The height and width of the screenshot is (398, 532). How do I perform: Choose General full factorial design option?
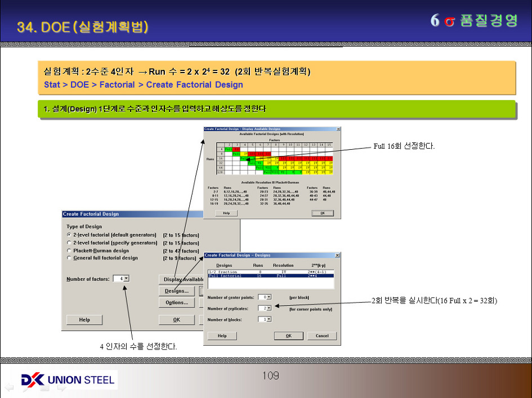(x=69, y=258)
